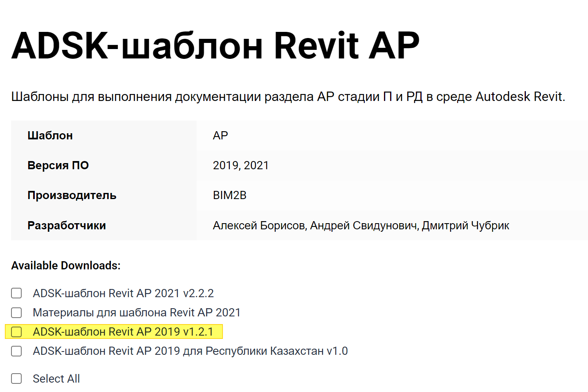Click the description paragraph under the title

(x=288, y=97)
